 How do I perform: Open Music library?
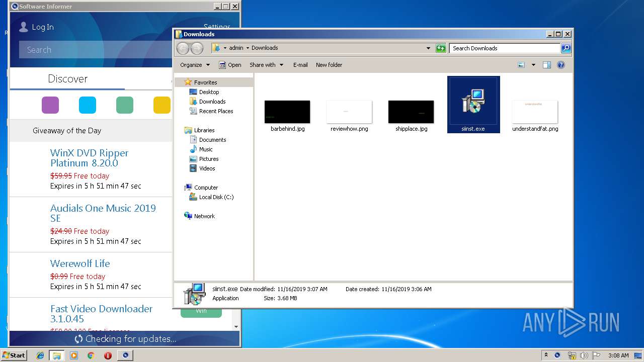(x=206, y=149)
